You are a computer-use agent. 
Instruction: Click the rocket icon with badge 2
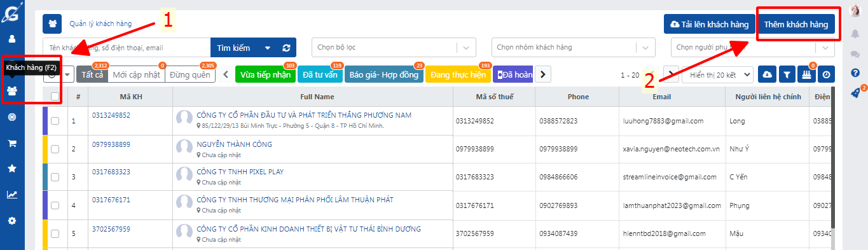click(855, 93)
